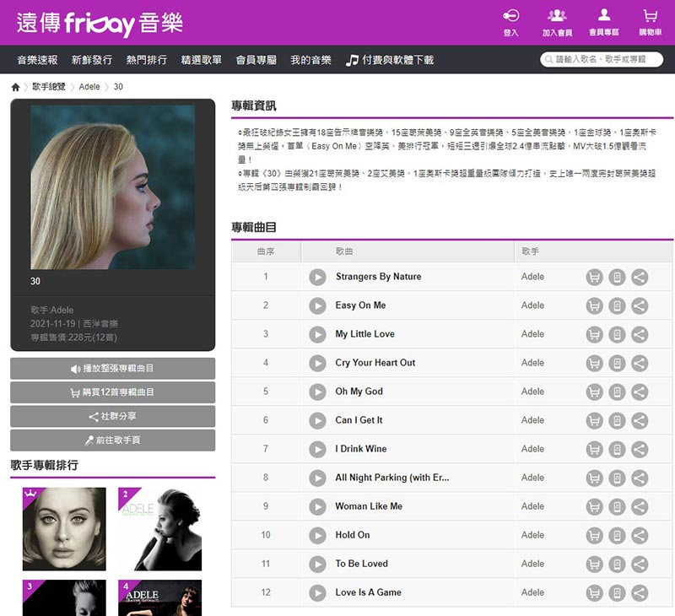
Task: Open song title To Be Loved
Action: 362,564
